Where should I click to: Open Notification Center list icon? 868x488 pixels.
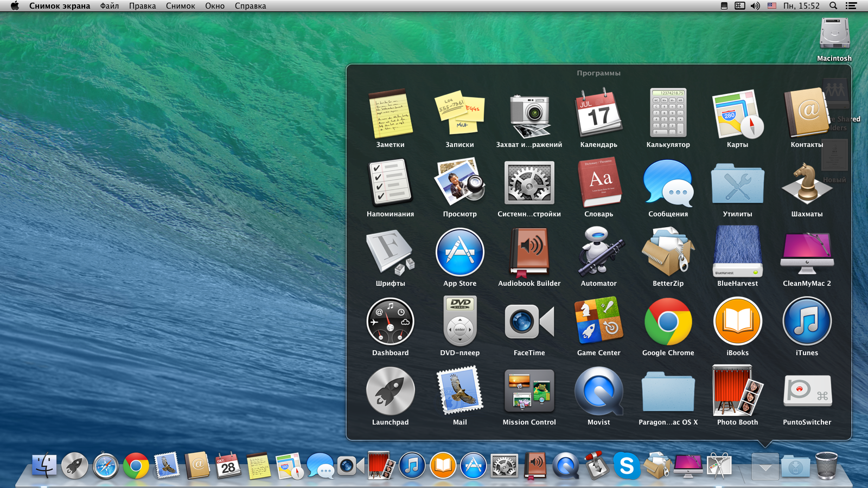click(851, 6)
